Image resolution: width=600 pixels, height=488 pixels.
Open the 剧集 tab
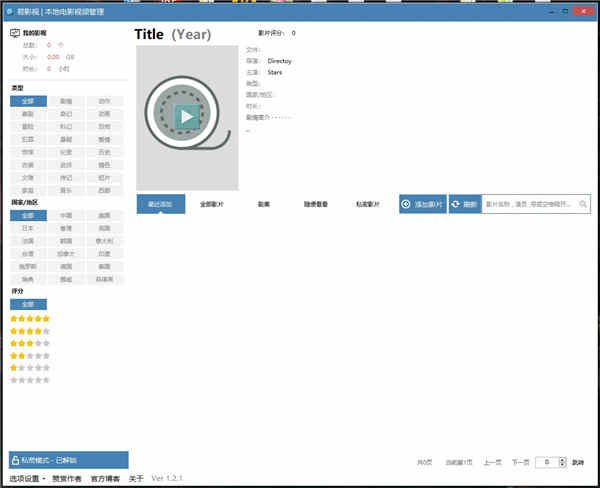(x=264, y=204)
